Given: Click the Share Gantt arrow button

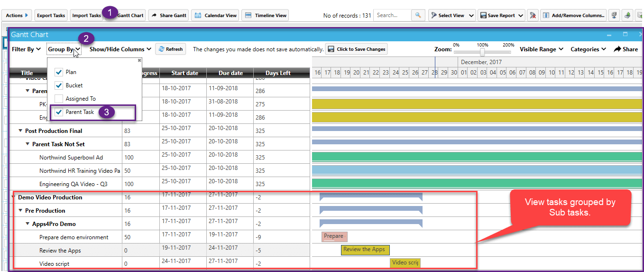Looking at the screenshot, I should click(168, 15).
